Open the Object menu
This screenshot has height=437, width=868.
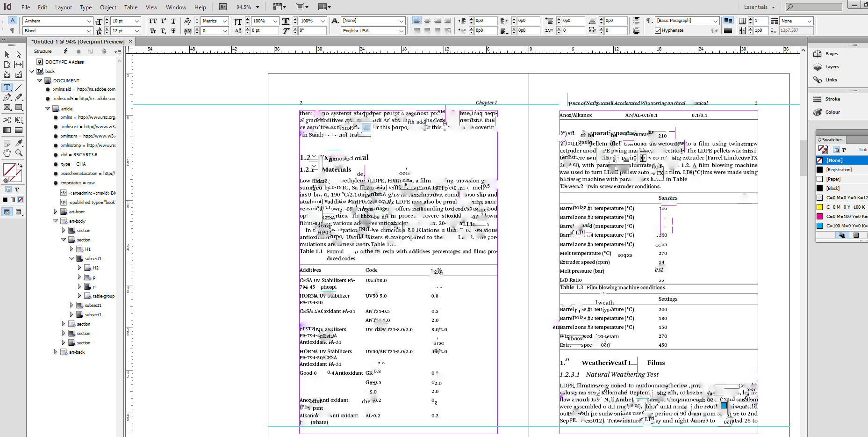108,7
